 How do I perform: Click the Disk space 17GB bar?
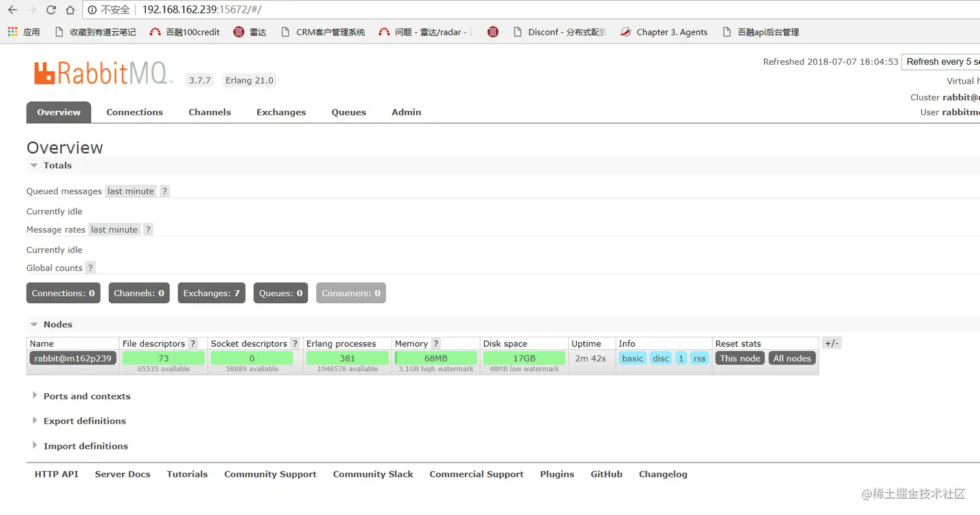point(524,358)
